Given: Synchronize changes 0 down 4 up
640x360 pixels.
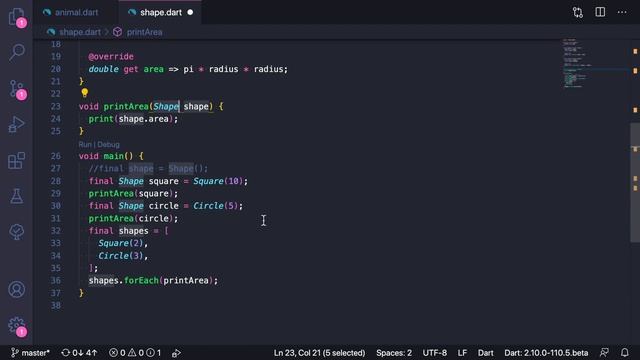Looking at the screenshot, I should 79,353.
